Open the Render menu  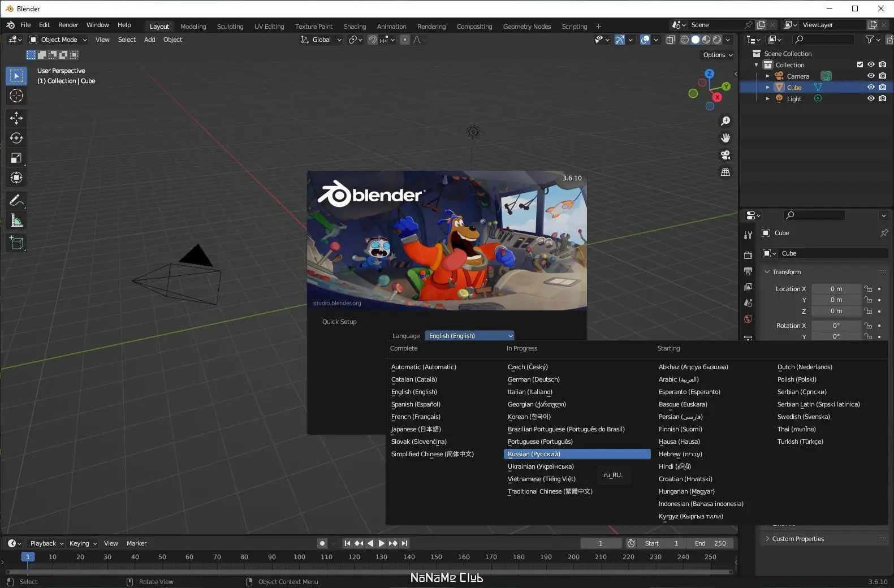[x=68, y=25]
